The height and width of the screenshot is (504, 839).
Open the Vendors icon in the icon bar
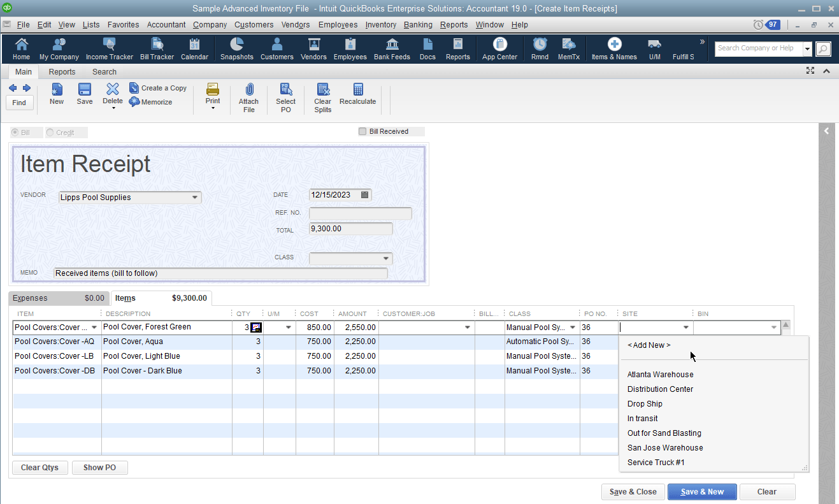[313, 49]
